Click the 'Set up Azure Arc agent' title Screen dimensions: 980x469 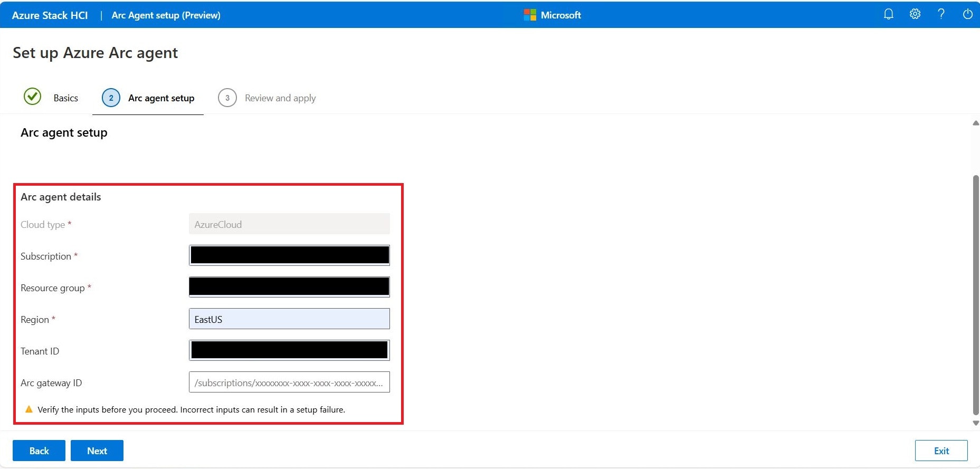[x=95, y=53]
